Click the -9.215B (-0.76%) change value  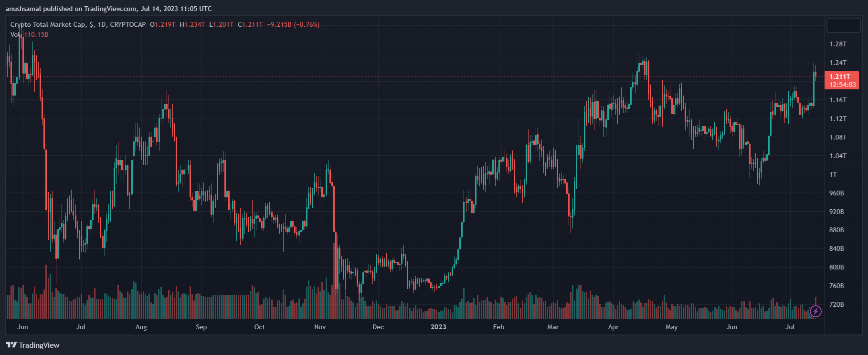(293, 24)
